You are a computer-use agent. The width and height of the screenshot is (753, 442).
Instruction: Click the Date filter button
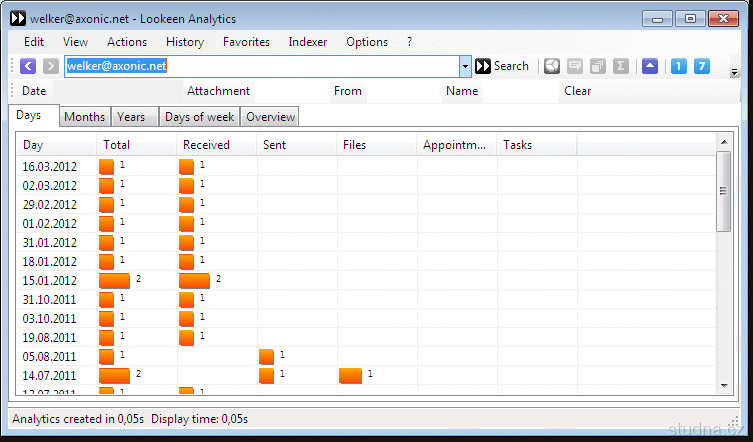click(34, 91)
